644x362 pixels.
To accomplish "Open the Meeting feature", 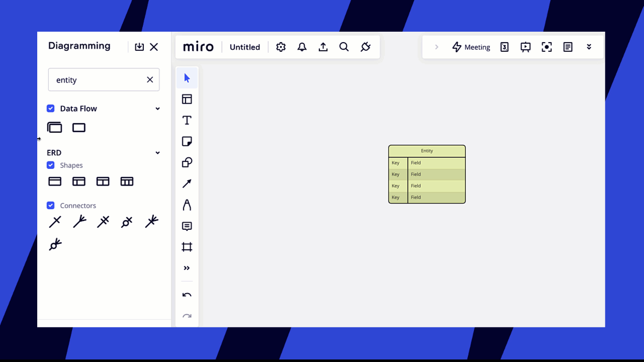I will pos(471,47).
